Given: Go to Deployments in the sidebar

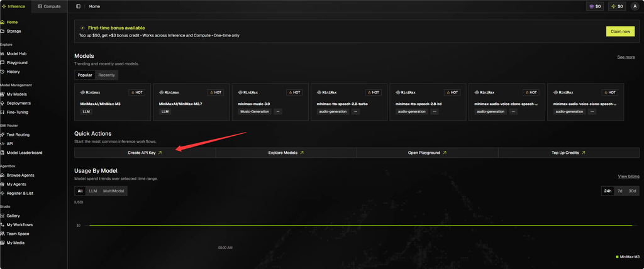Looking at the screenshot, I should pos(18,104).
